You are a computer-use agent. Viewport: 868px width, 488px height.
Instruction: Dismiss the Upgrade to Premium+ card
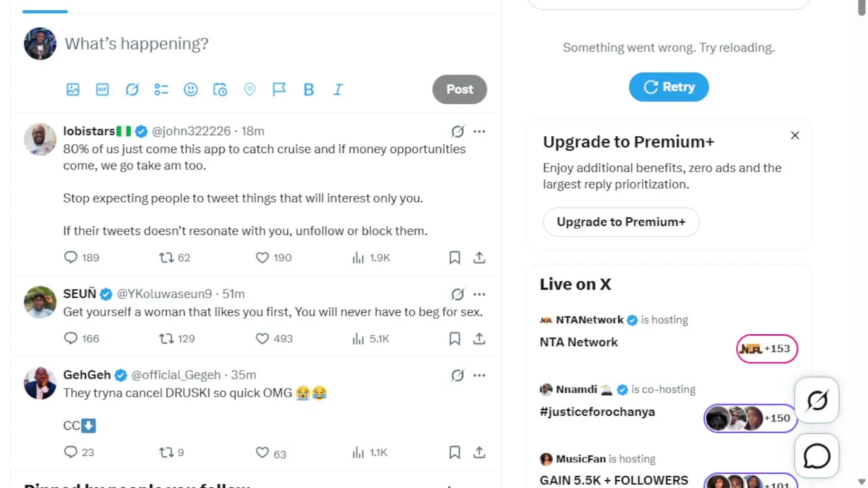pos(795,136)
